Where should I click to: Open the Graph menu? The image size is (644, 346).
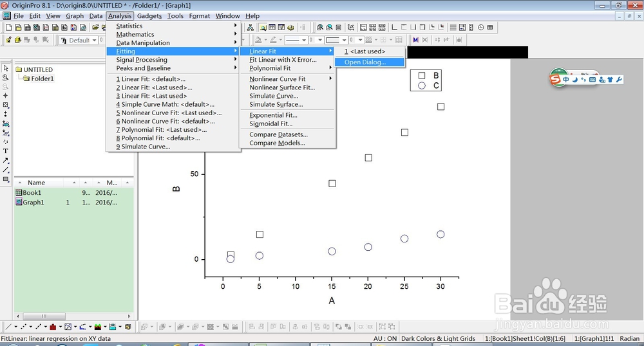point(75,15)
